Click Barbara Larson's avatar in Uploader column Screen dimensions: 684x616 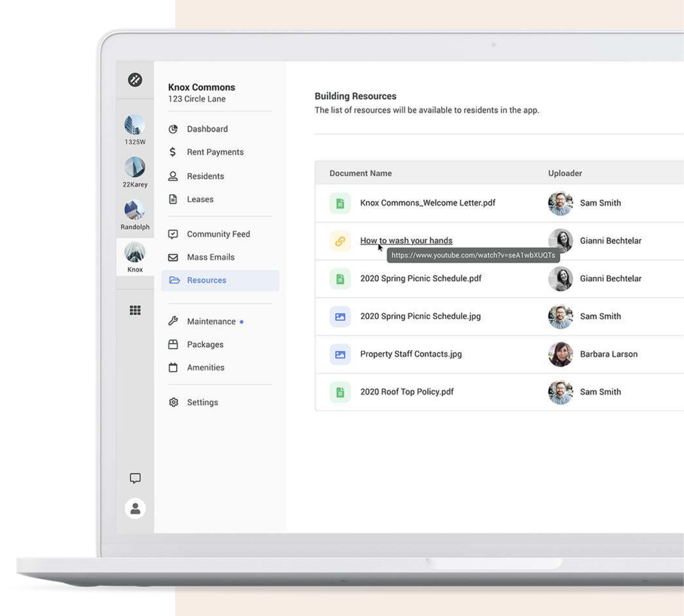click(x=560, y=354)
